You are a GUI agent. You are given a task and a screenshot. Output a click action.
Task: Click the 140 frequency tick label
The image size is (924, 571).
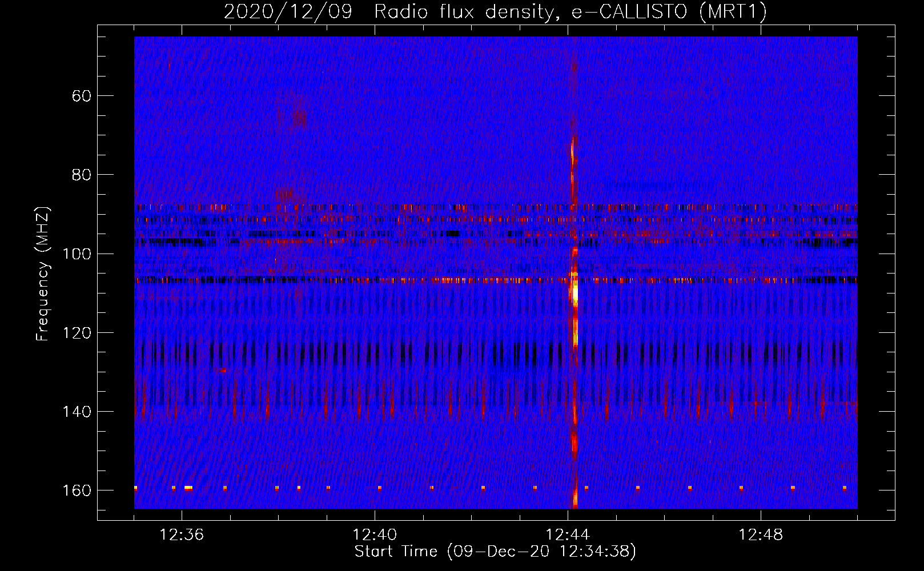tap(77, 412)
